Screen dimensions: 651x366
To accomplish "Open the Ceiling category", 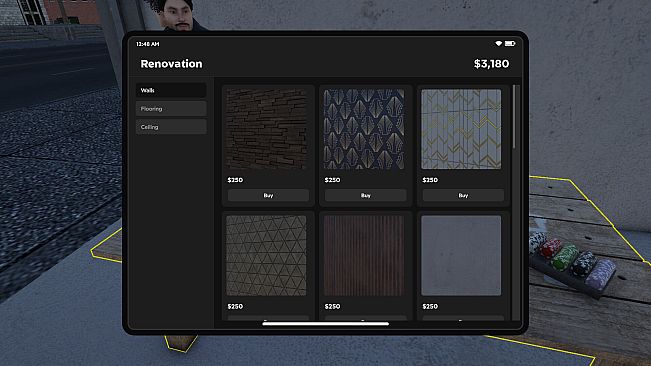I will coord(171,127).
